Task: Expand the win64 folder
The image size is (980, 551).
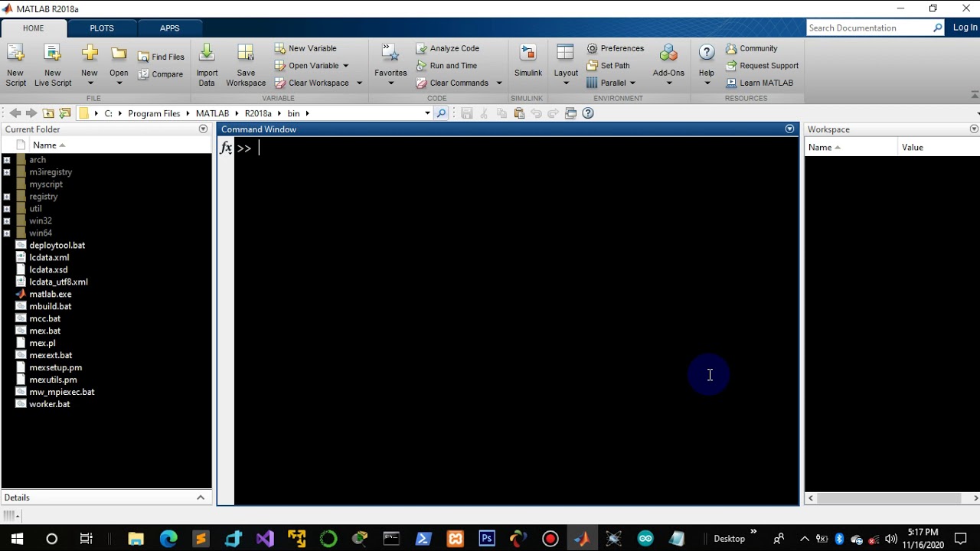Action: 7,233
